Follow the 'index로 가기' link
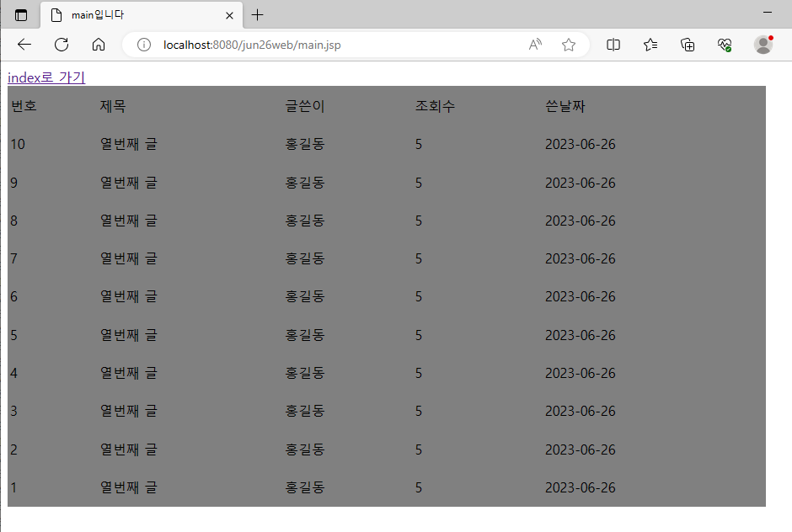The width and height of the screenshot is (792, 532). pyautogui.click(x=46, y=77)
